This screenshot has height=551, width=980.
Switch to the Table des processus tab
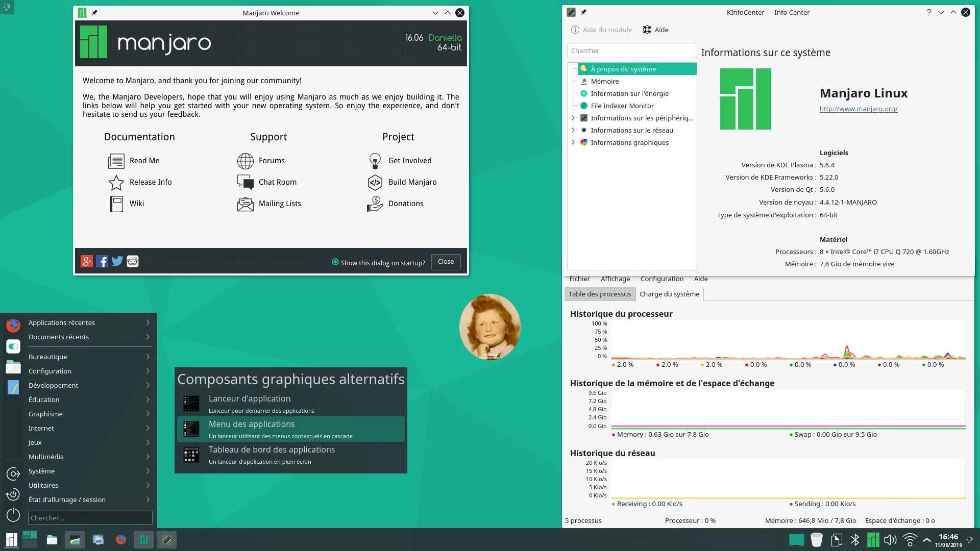[x=600, y=294]
